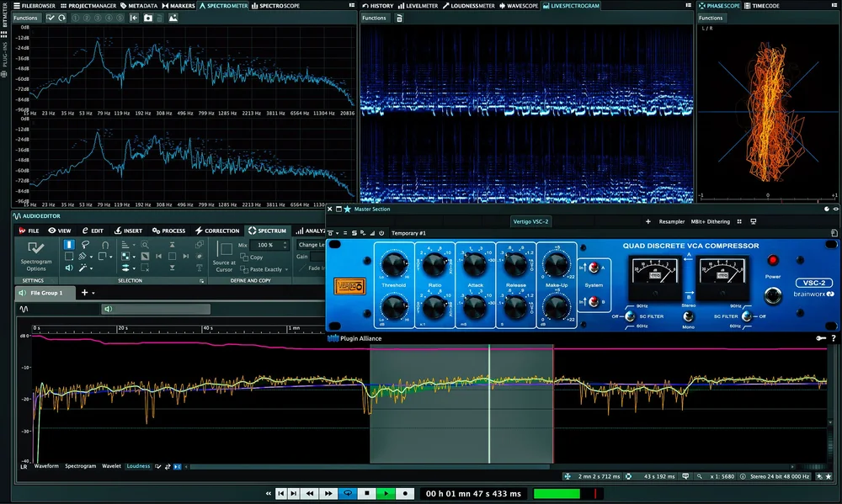Click the zoom selection magnifier icon in ribbon

(x=145, y=244)
